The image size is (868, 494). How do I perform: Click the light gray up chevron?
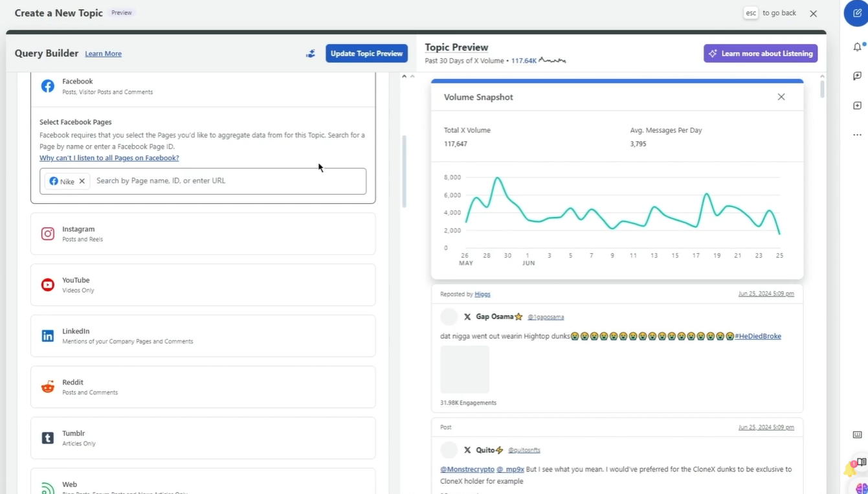pyautogui.click(x=412, y=76)
